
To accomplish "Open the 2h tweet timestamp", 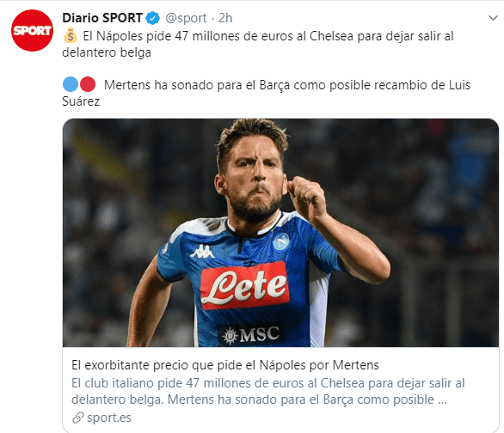I will click(225, 18).
